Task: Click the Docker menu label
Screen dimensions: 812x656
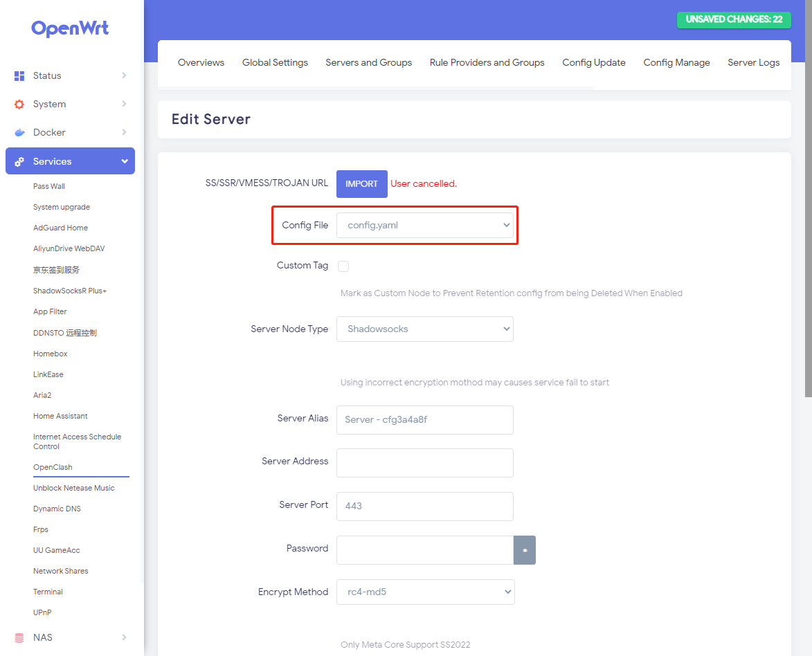Action: (49, 133)
